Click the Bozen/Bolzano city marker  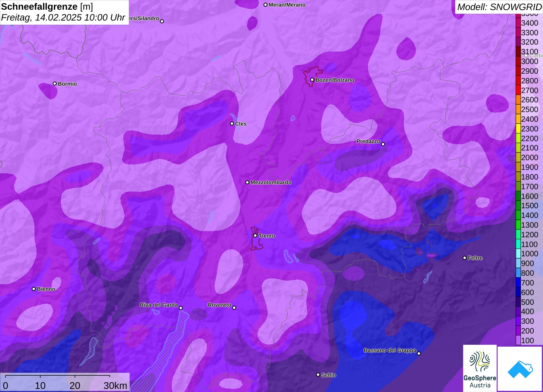[x=312, y=80]
